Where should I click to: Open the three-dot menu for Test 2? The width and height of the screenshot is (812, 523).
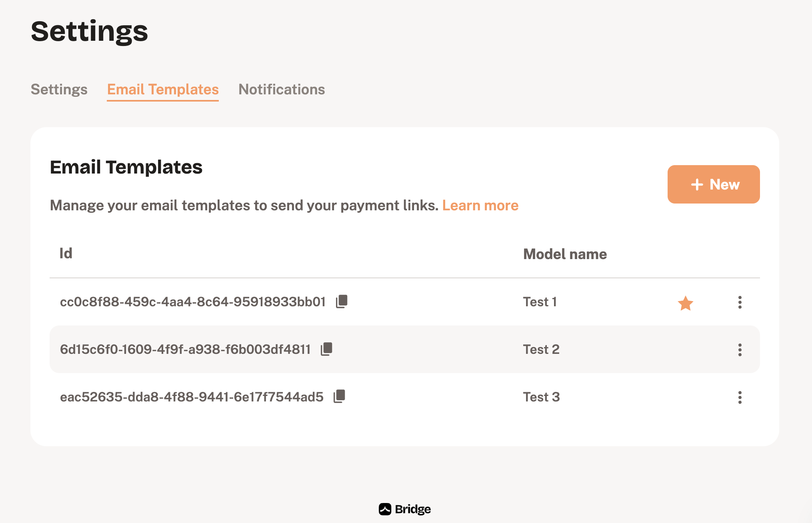coord(740,350)
